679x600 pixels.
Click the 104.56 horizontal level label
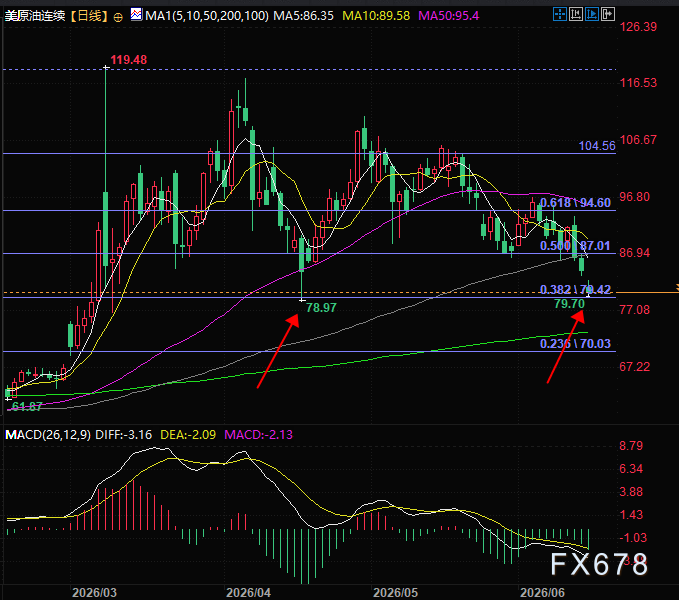tap(597, 146)
